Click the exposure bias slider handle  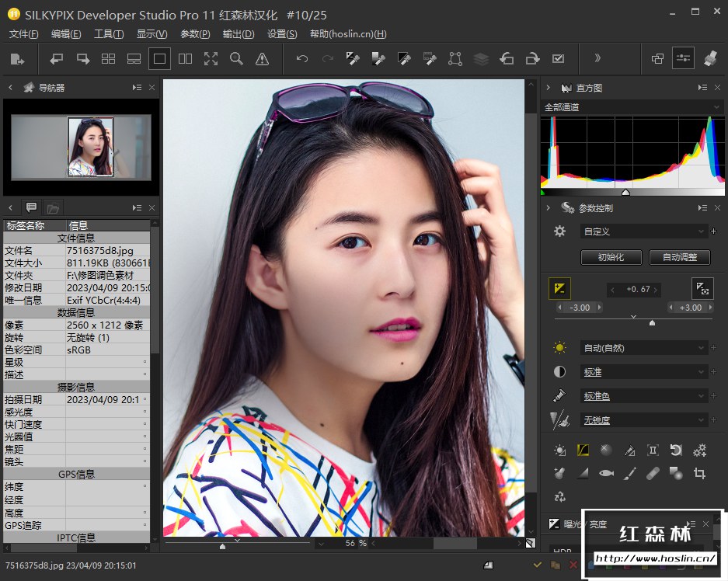651,322
